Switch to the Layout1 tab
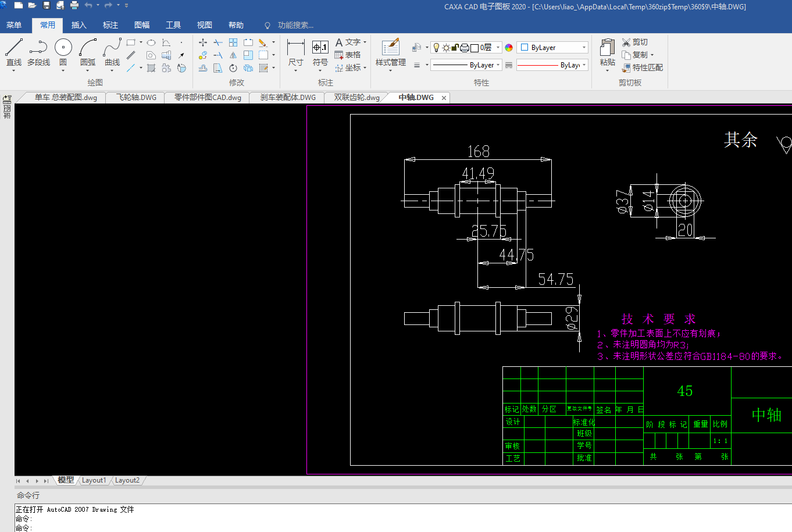The height and width of the screenshot is (532, 792). click(x=94, y=480)
